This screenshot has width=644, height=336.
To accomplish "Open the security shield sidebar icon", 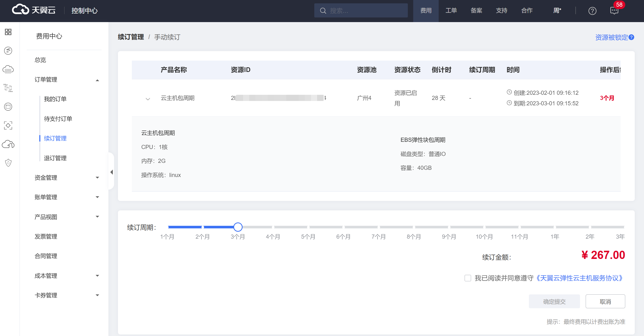I will tap(8, 163).
